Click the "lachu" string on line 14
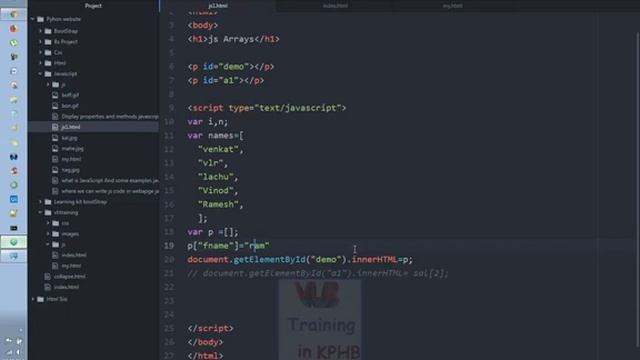The image size is (640, 360). pos(216,177)
